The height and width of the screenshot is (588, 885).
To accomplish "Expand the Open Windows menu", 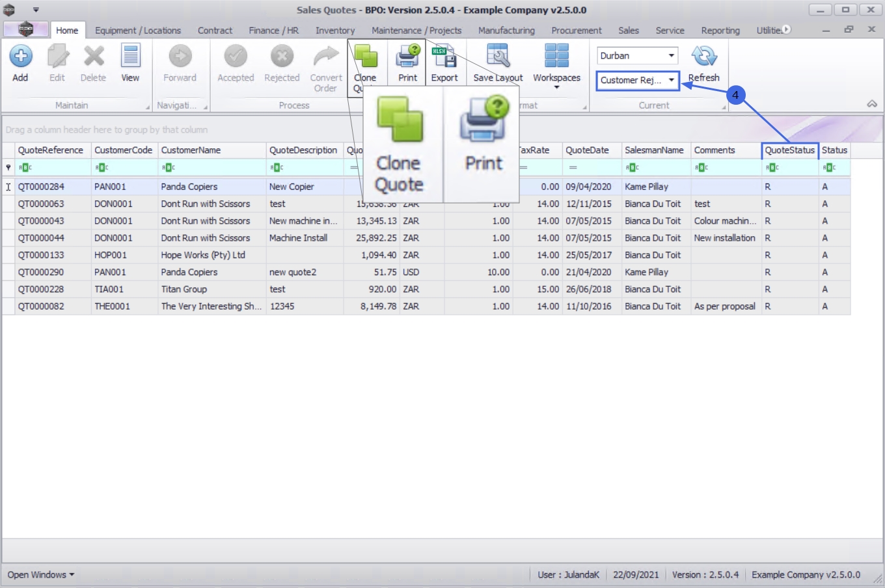I will 41,575.
